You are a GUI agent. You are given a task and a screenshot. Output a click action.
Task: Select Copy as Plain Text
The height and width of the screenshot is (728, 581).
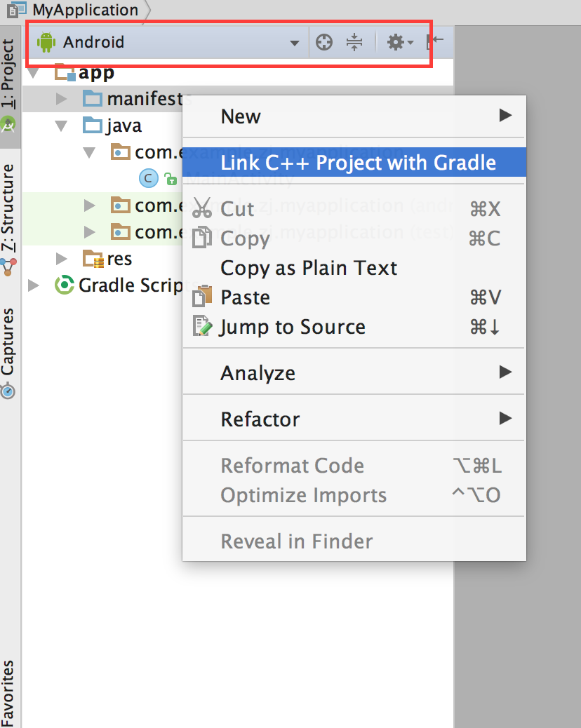coord(354,268)
